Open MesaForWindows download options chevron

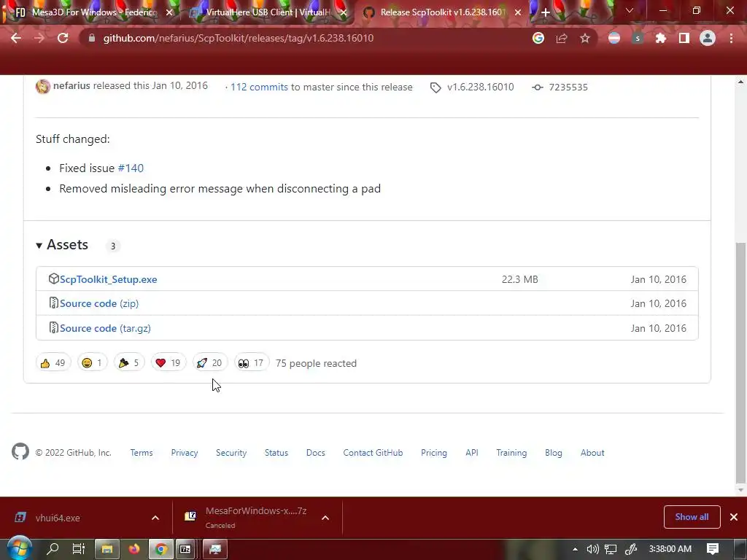325,518
